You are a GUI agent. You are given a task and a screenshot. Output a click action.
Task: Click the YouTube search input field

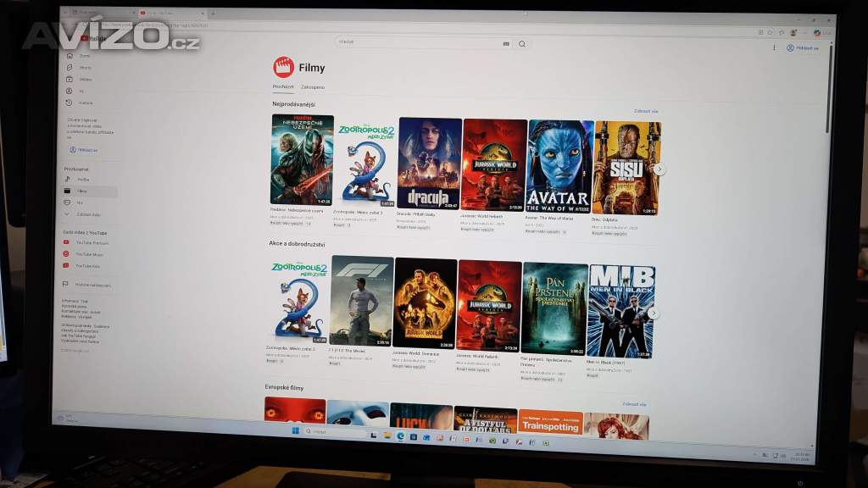[415, 42]
